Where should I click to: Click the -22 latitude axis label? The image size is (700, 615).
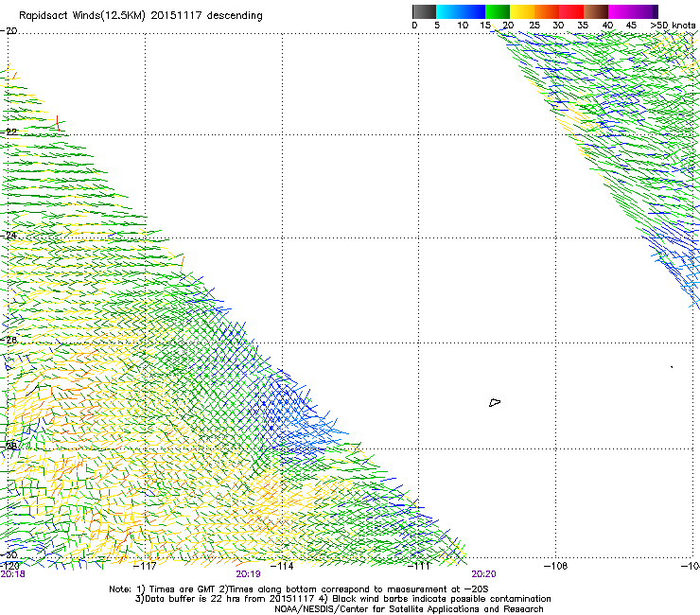(9, 132)
